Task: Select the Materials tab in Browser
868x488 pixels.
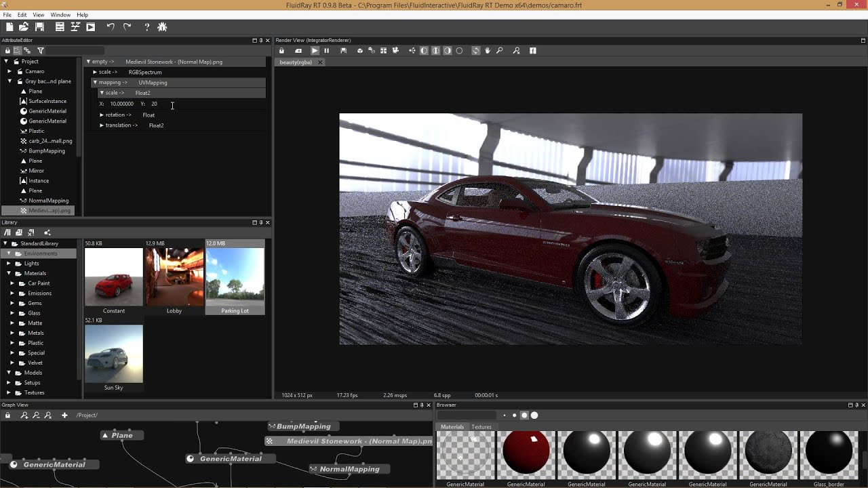Action: pyautogui.click(x=452, y=427)
